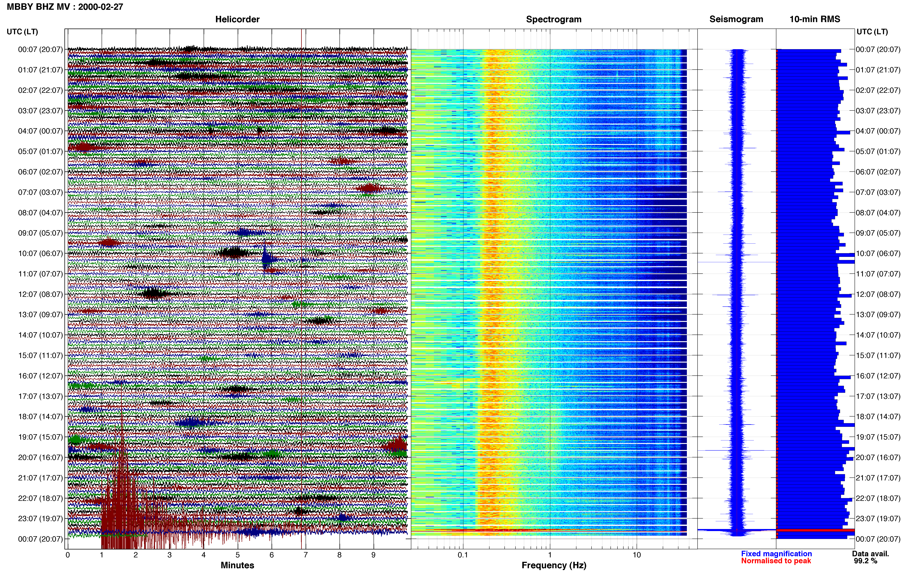Click RMS-side time label 14:07 (10:07)
Screen dimensions: 924x578
[878, 335]
